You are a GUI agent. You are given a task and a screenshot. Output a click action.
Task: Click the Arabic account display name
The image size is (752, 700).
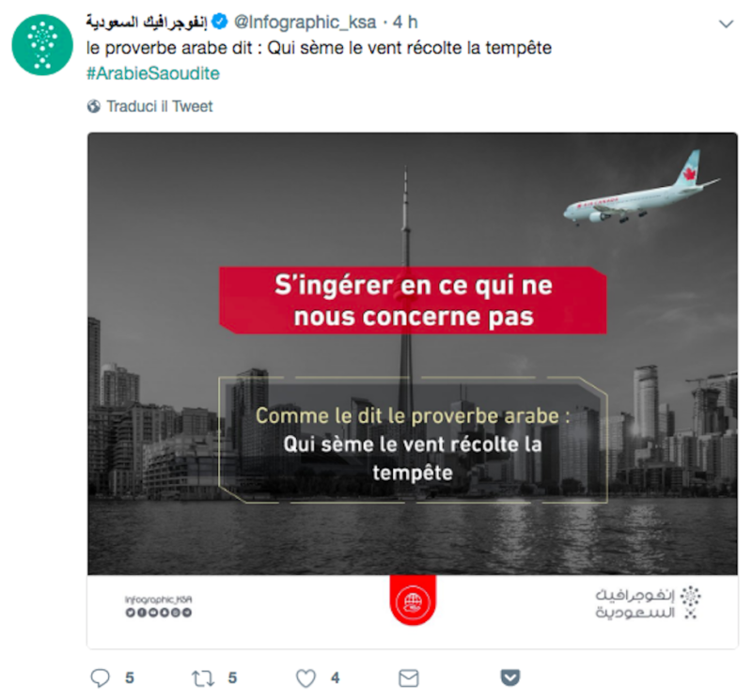click(147, 22)
